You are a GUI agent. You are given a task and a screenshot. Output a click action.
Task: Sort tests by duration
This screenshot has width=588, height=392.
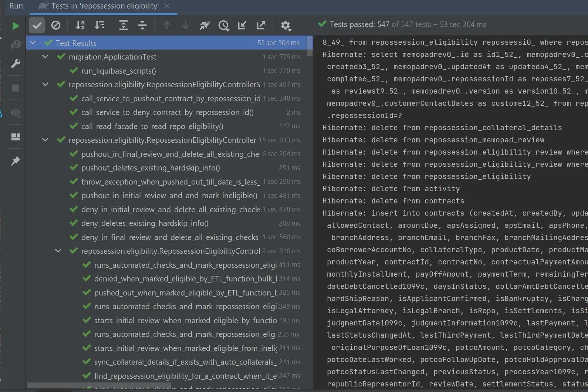(x=99, y=25)
